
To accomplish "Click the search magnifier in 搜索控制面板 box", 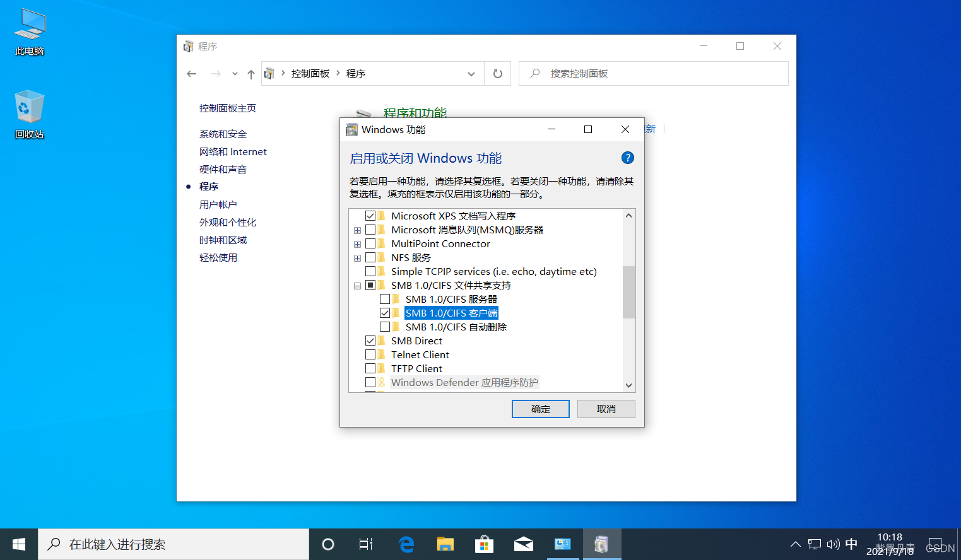I will pyautogui.click(x=535, y=74).
